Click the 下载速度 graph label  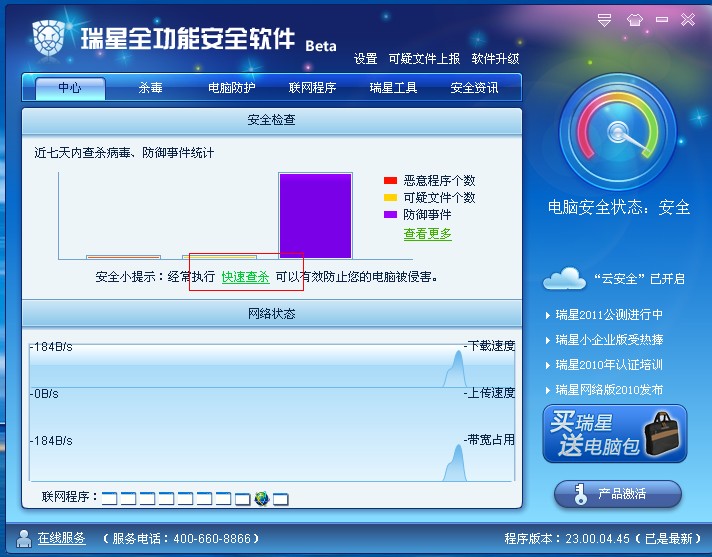tap(490, 346)
